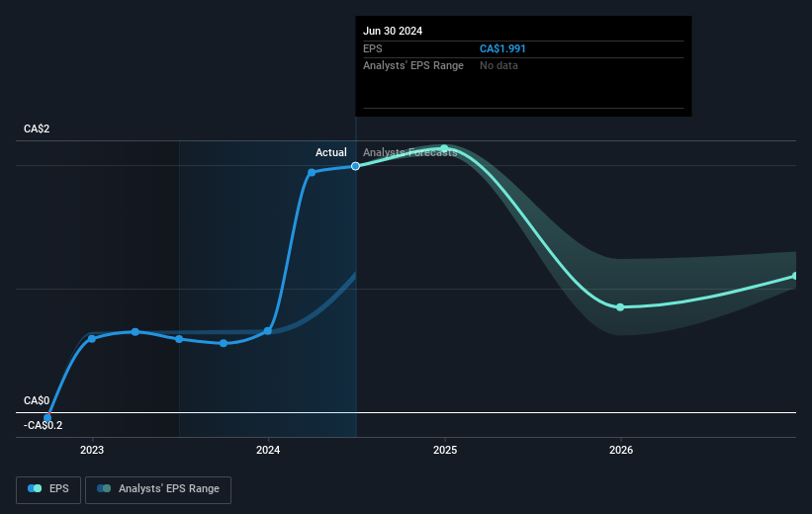Click the CA$1.991 value in tooltip

(502, 48)
